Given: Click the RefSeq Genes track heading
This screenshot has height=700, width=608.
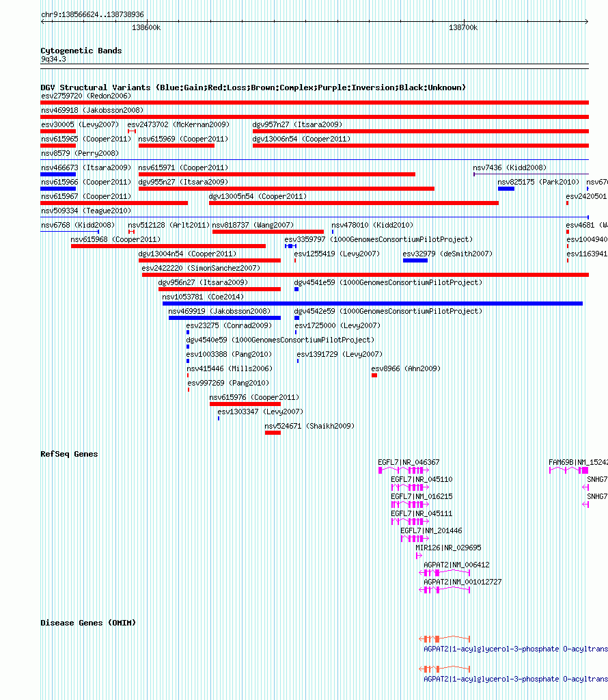Looking at the screenshot, I should (x=69, y=454).
